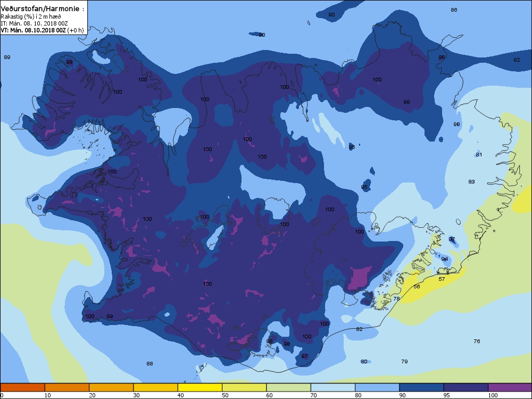This screenshot has width=532, height=399.
Task: Click the 80 humidity value on the map
Action: pyautogui.click(x=364, y=361)
